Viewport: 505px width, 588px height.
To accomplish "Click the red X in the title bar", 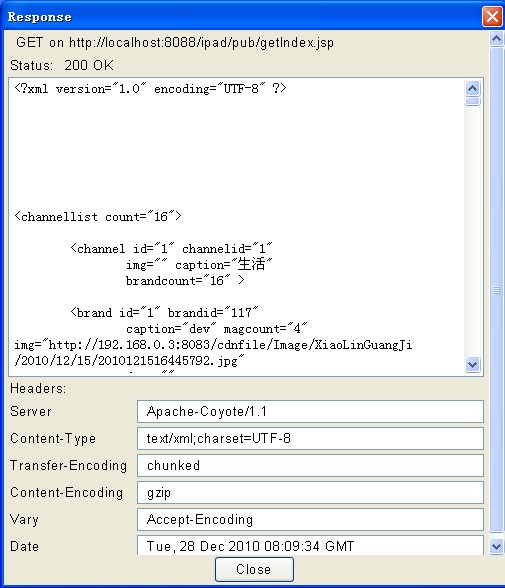I will tap(492, 16).
